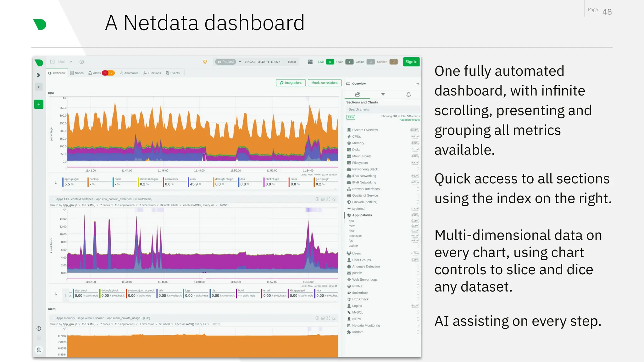This screenshot has height=362, width=644.
Task: Switch to the Events tab
Action: tap(173, 73)
